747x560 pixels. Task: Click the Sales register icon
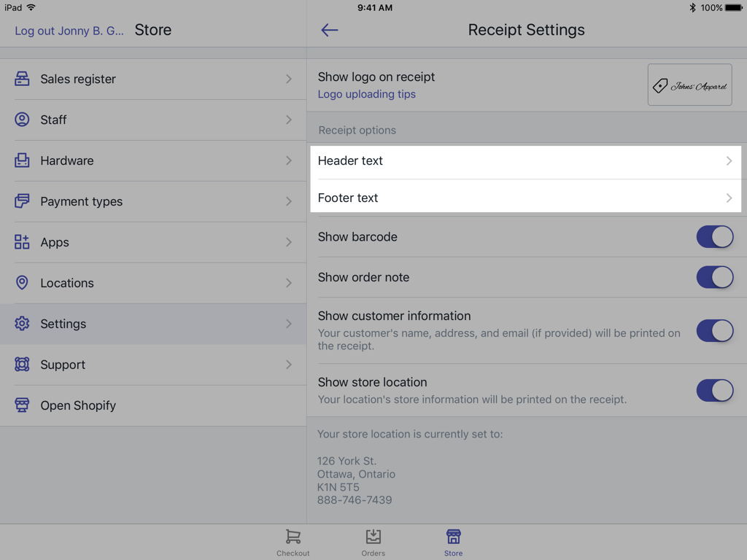pos(22,79)
